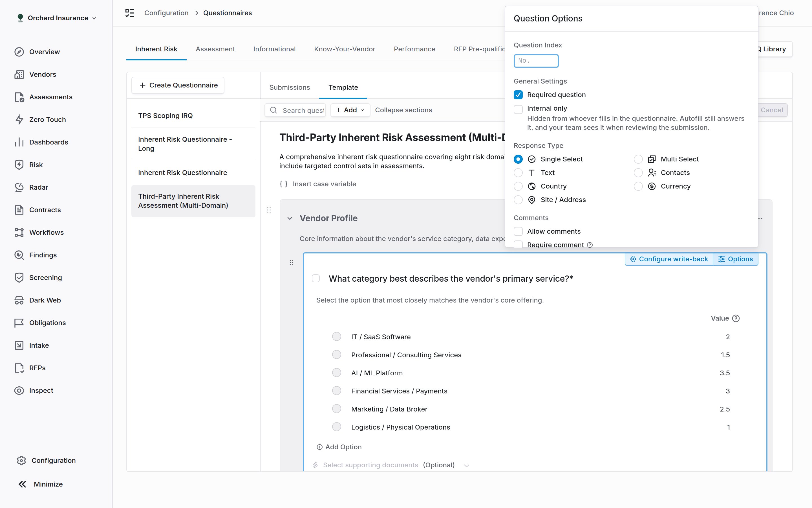Open the Inspect eye icon

[x=19, y=390]
